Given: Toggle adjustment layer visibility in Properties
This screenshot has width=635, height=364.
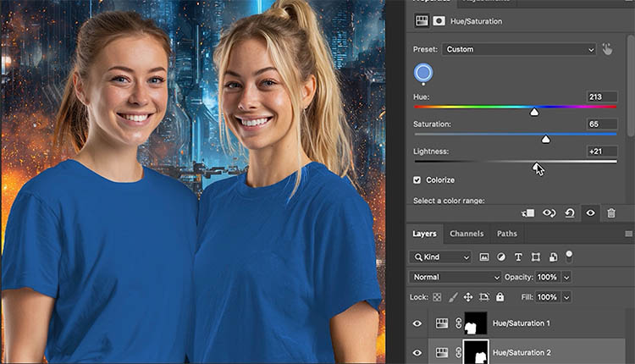Looking at the screenshot, I should click(x=590, y=213).
